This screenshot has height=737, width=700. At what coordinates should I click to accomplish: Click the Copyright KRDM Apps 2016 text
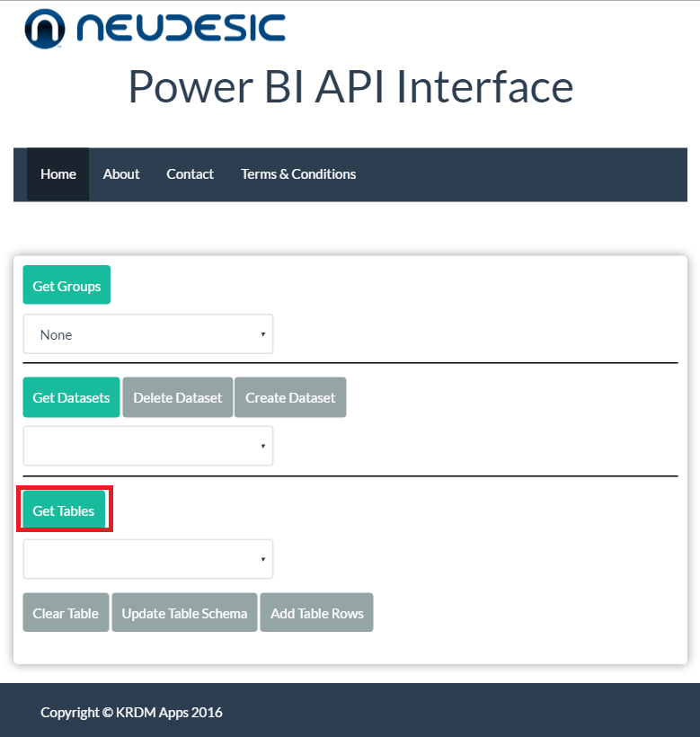coord(131,713)
